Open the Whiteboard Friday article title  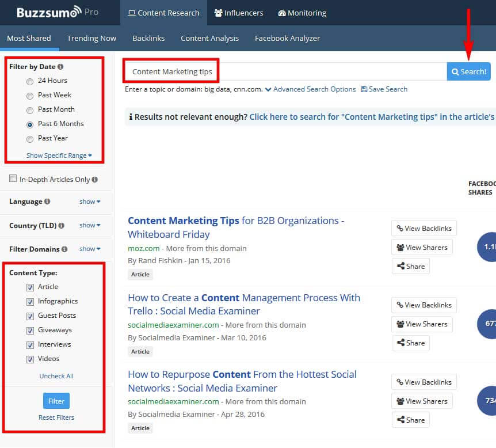click(236, 227)
